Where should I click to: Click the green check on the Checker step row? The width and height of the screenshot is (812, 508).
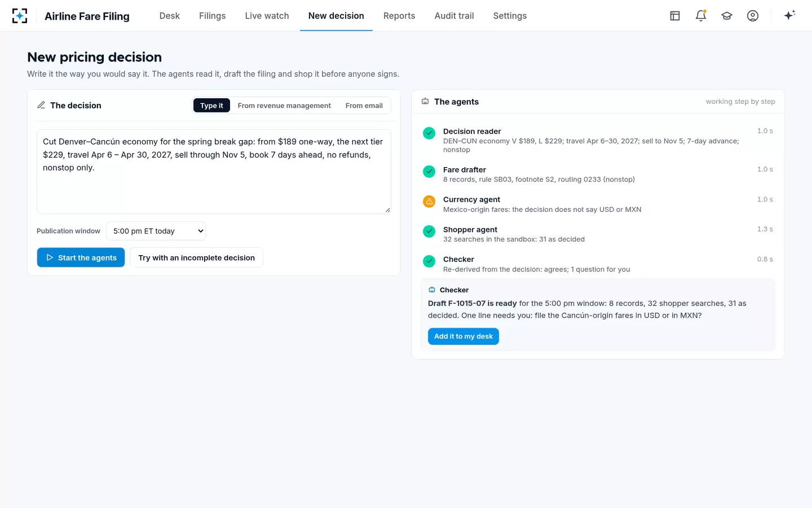coord(429,261)
